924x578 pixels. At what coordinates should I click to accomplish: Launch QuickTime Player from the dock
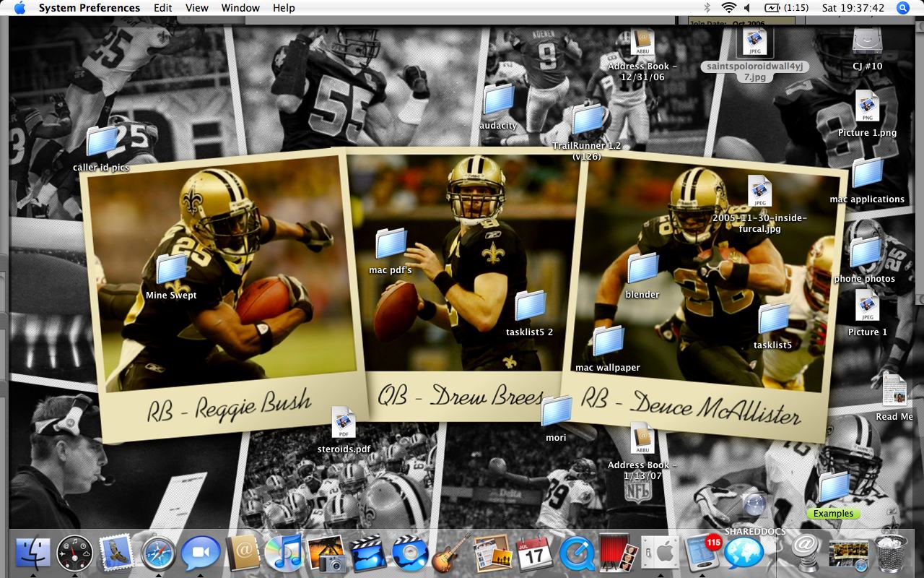coord(576,553)
